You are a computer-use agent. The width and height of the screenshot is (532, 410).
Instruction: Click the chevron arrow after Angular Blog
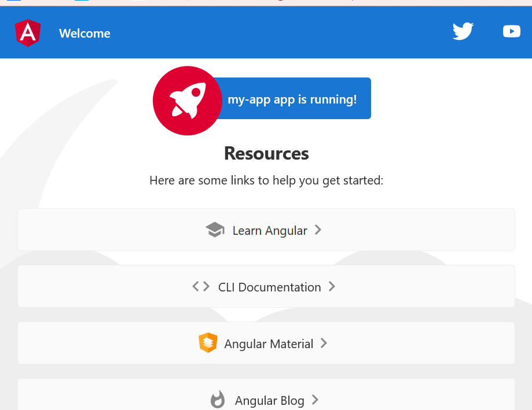click(315, 400)
